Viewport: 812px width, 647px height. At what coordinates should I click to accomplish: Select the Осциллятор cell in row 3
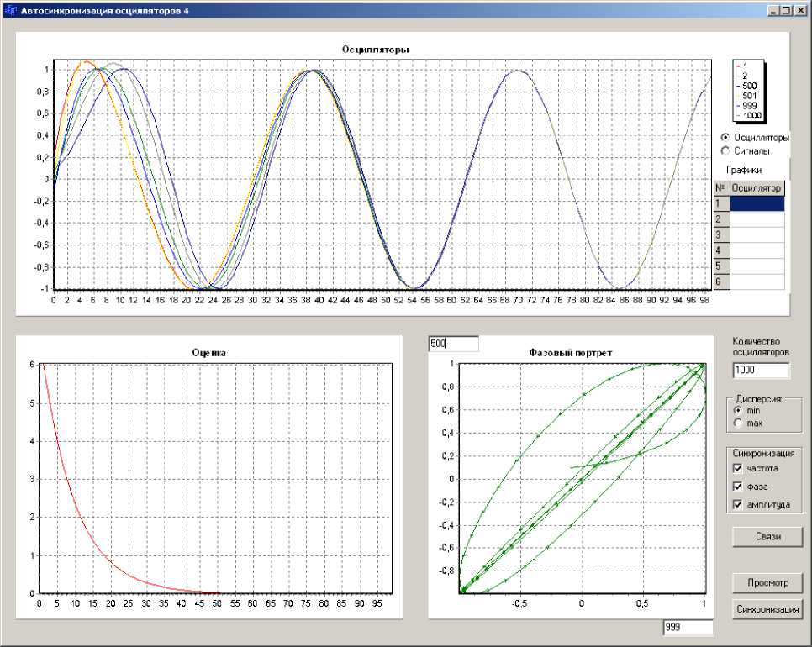(x=757, y=235)
